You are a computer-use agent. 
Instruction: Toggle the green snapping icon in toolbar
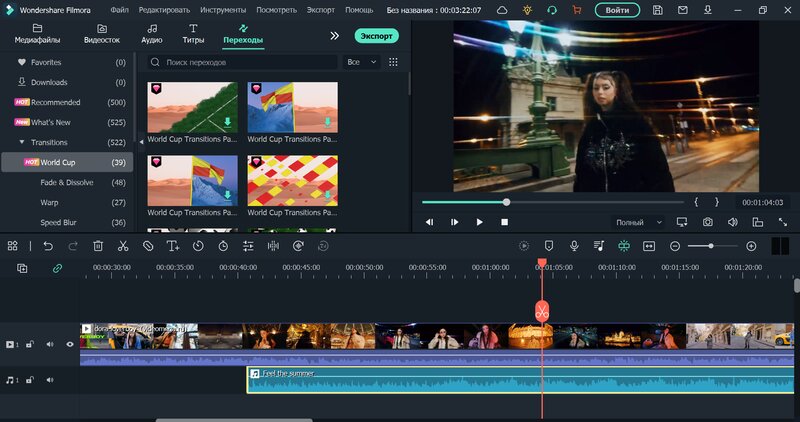click(x=624, y=246)
